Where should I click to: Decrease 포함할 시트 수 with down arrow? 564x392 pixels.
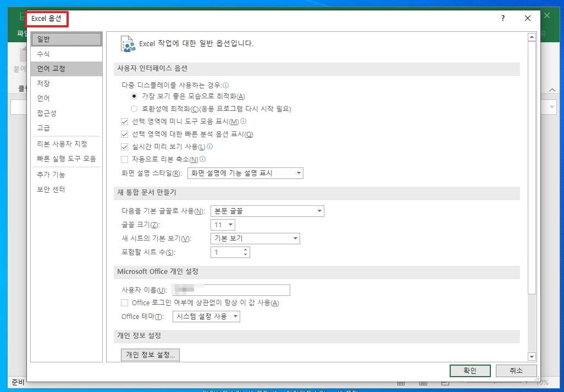pyautogui.click(x=245, y=254)
